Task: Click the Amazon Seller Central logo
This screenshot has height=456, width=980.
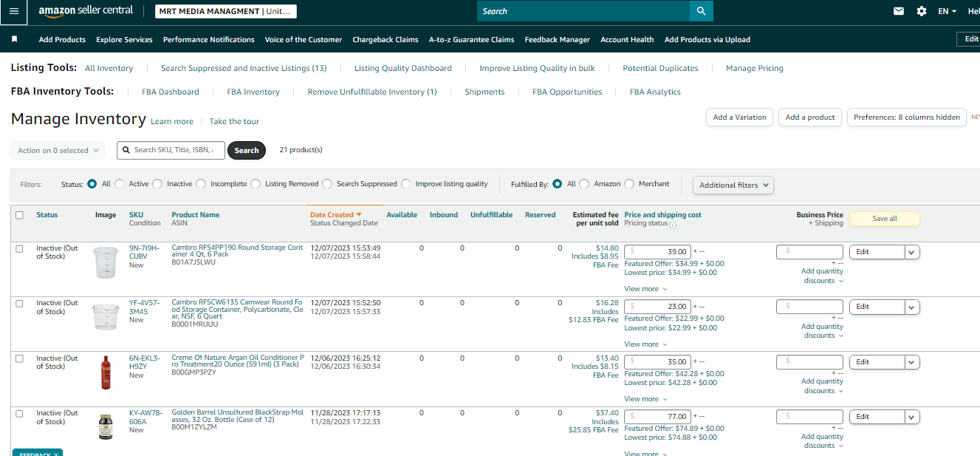Action: click(86, 11)
